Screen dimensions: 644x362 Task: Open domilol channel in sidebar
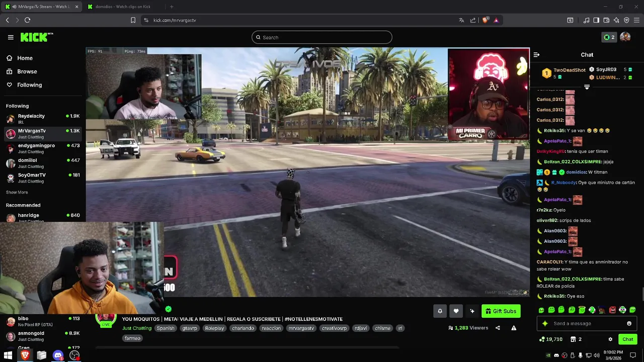[x=43, y=163]
